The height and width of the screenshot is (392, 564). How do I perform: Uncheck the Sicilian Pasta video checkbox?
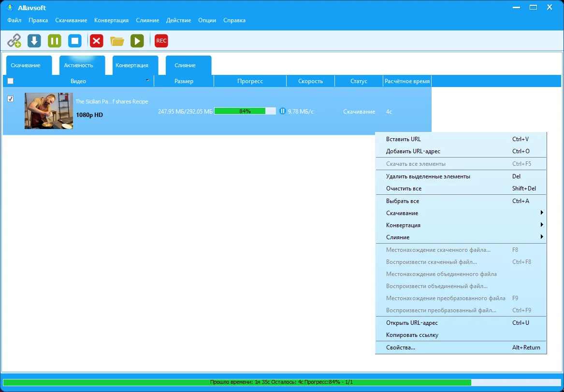[x=11, y=99]
